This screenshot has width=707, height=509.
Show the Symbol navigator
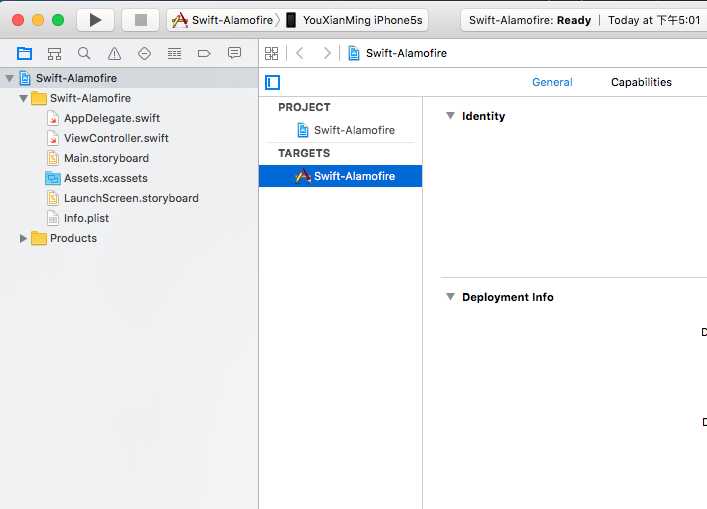[x=55, y=54]
